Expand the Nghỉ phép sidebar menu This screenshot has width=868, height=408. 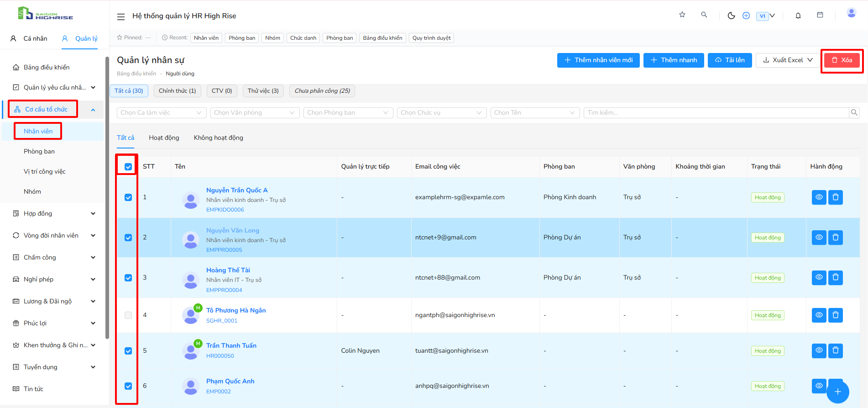(54, 279)
